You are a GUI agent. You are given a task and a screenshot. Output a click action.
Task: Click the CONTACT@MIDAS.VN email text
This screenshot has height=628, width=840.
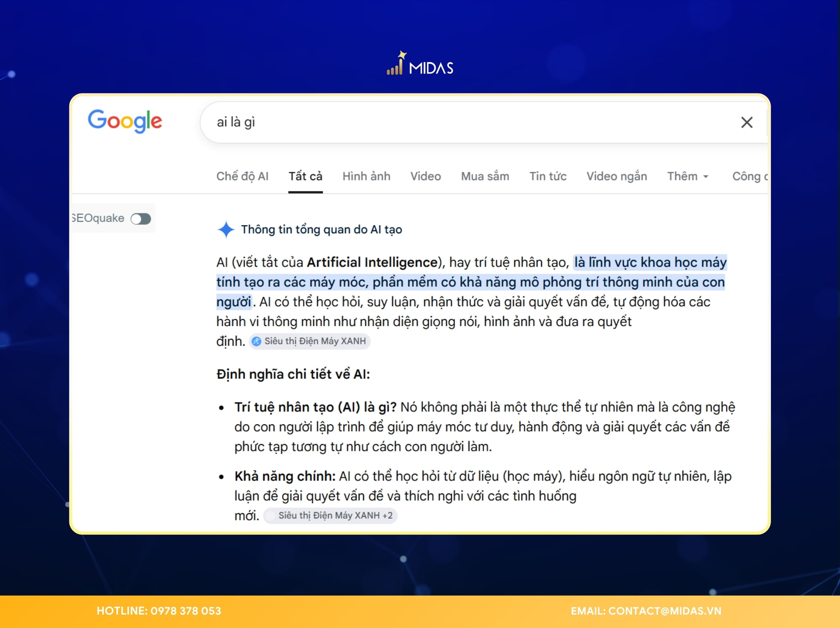(665, 611)
